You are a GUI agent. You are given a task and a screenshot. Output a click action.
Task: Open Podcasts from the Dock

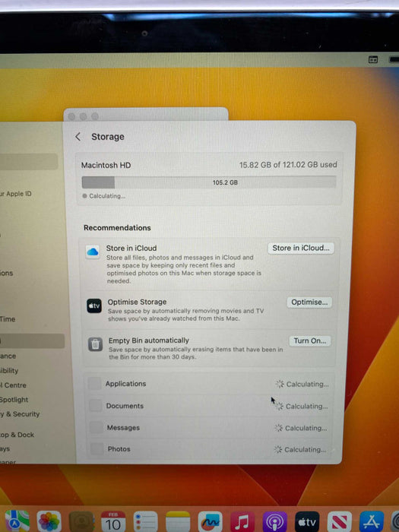pyautogui.click(x=275, y=522)
